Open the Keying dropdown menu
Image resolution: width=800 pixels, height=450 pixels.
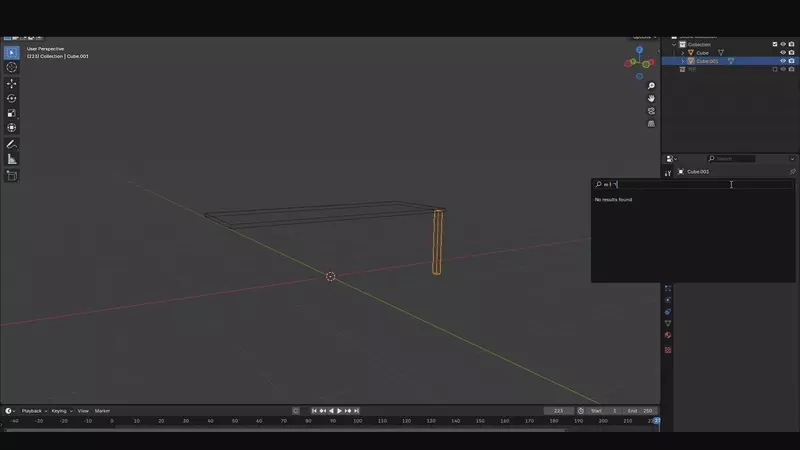[62, 411]
